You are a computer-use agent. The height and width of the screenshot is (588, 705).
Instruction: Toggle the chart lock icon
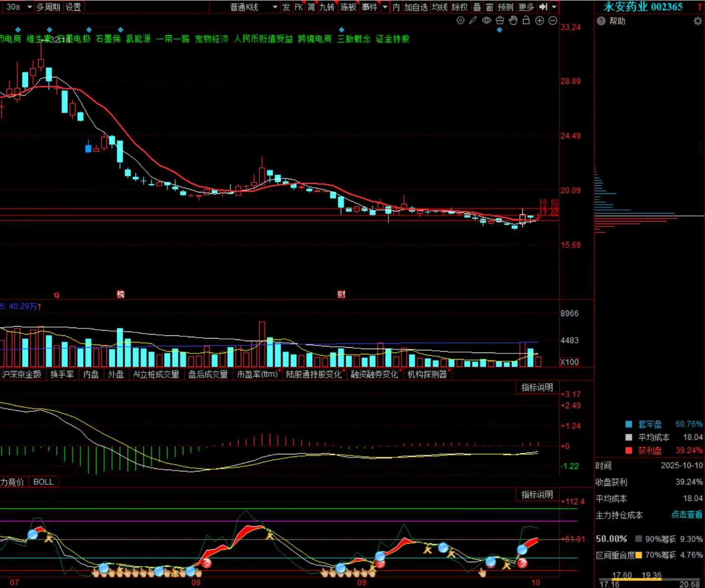click(x=526, y=21)
